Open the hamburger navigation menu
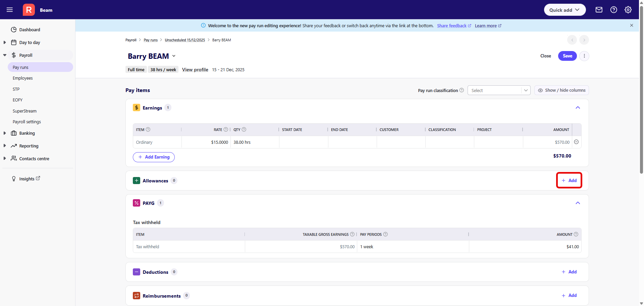The height and width of the screenshot is (306, 644). 10,10
